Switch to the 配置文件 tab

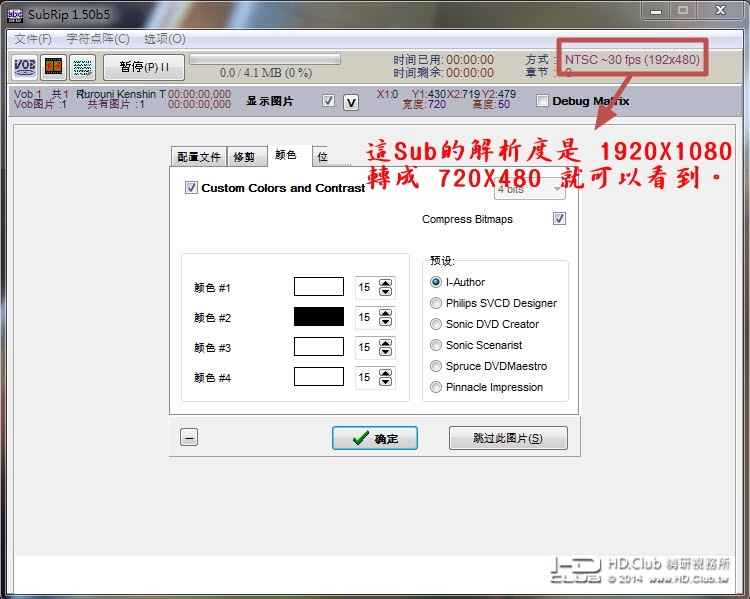pyautogui.click(x=199, y=157)
